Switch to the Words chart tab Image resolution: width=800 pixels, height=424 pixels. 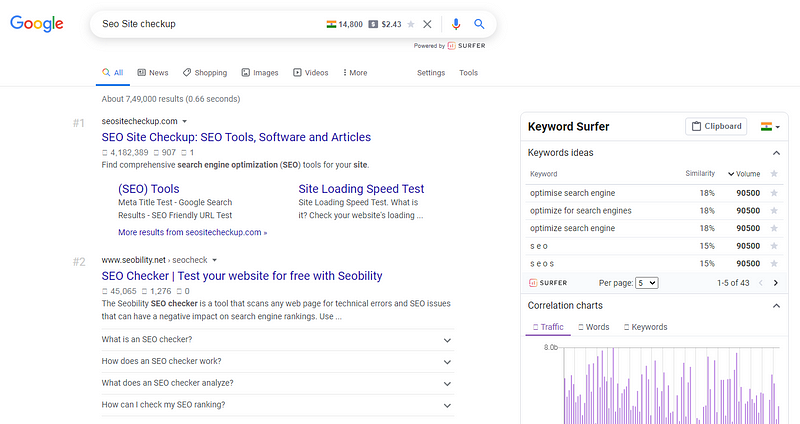pyautogui.click(x=593, y=327)
